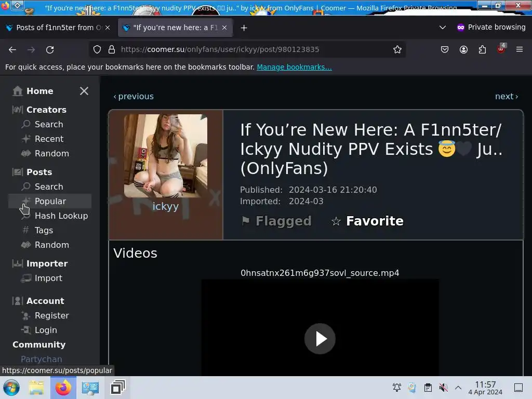Viewport: 532px width, 399px height.
Task: Click the Firefox taskbar icon
Action: click(63, 388)
